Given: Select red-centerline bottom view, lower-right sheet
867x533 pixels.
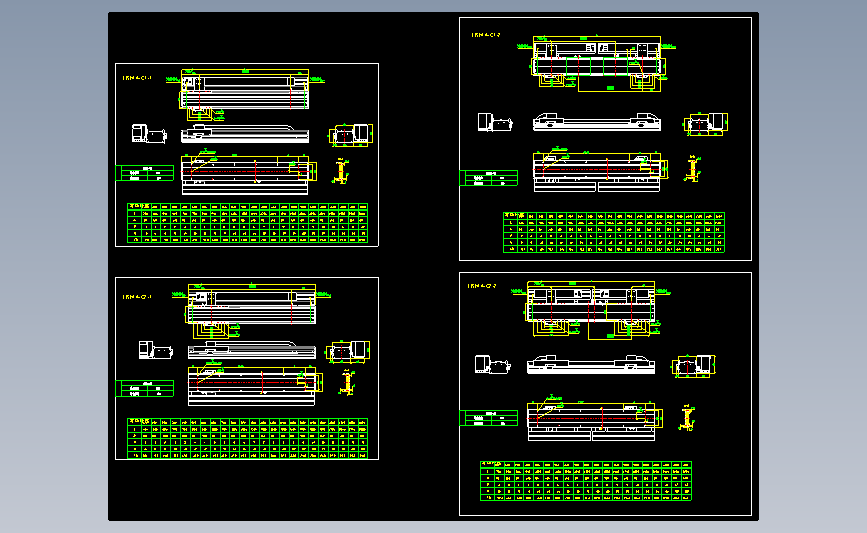Looking at the screenshot, I should coord(595,419).
